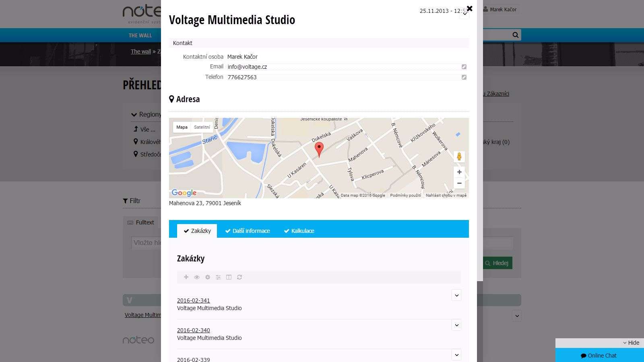Close the Voltage Multimedia Studio dialog
Viewport: 644px width, 362px height.
[469, 8]
